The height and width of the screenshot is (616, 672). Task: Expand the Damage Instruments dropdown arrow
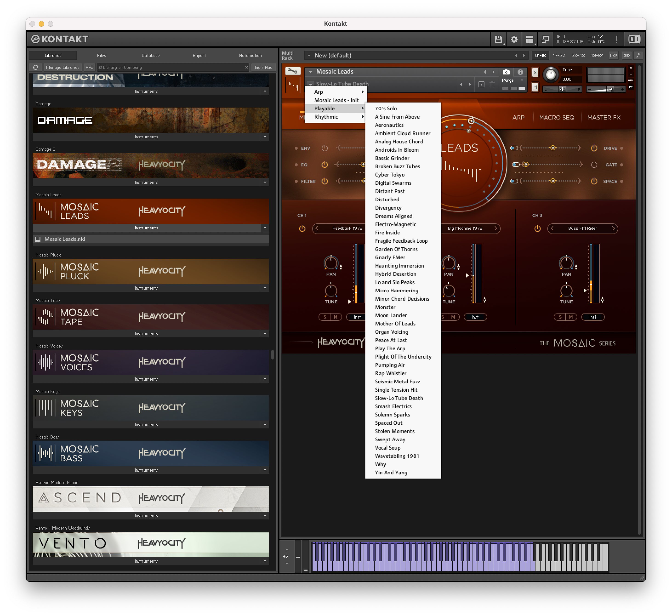click(x=265, y=137)
